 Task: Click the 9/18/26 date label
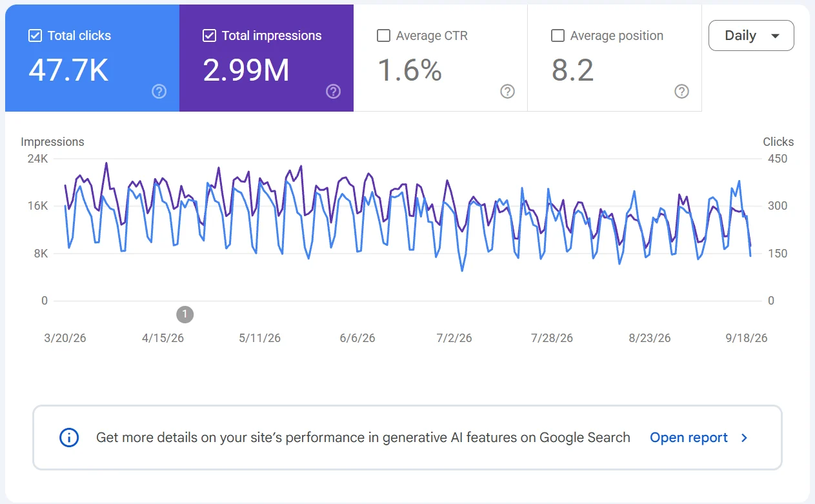[x=747, y=338]
